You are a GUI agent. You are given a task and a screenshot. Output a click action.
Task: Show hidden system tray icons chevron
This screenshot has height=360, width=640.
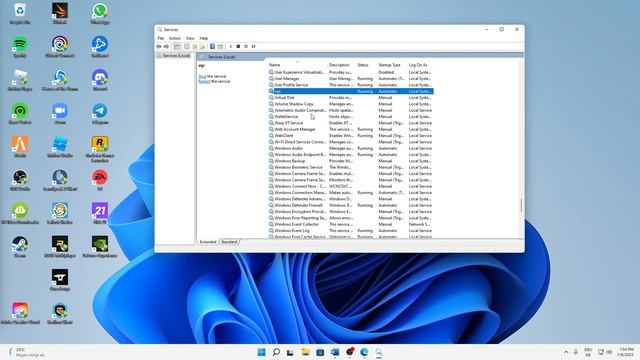[566, 352]
